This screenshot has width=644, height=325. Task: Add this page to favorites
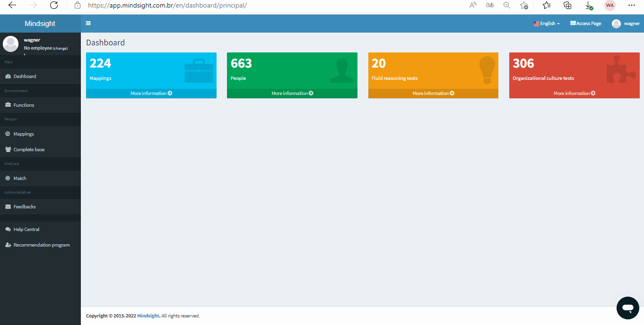point(524,5)
